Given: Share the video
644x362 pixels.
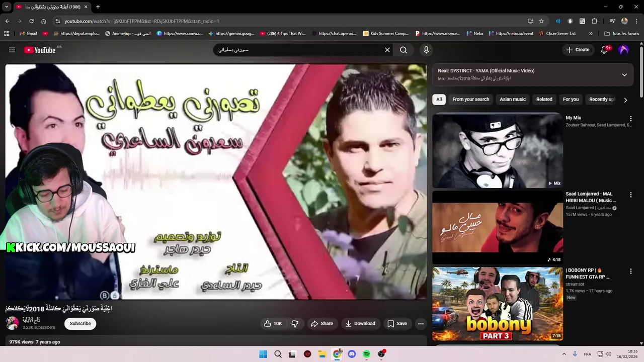Looking at the screenshot, I should (321, 324).
